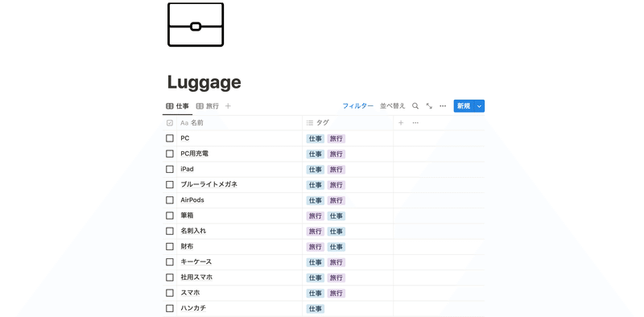Check the 財布 row checkbox
Viewport: 644px width, 317px height.
170,246
